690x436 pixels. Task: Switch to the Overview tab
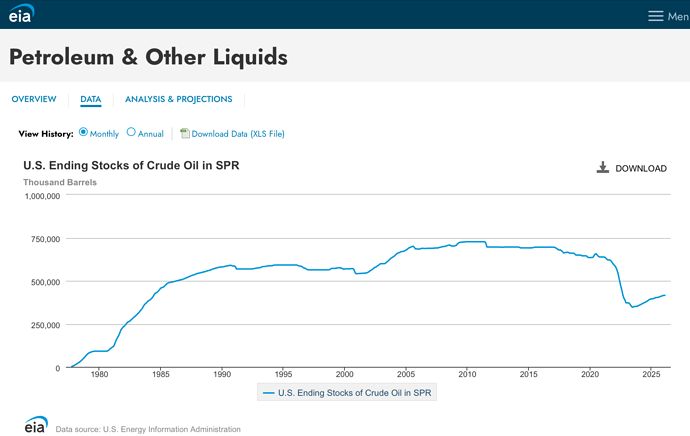click(34, 99)
